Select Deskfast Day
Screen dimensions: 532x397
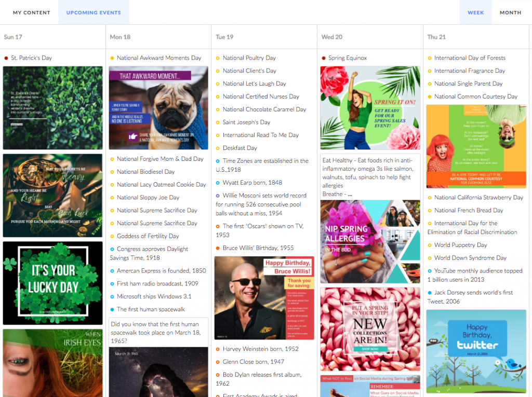tap(240, 148)
